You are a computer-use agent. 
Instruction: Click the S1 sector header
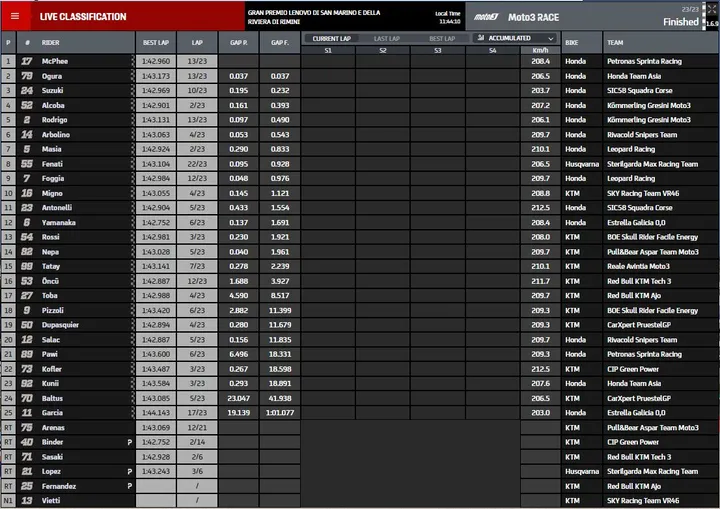point(328,51)
